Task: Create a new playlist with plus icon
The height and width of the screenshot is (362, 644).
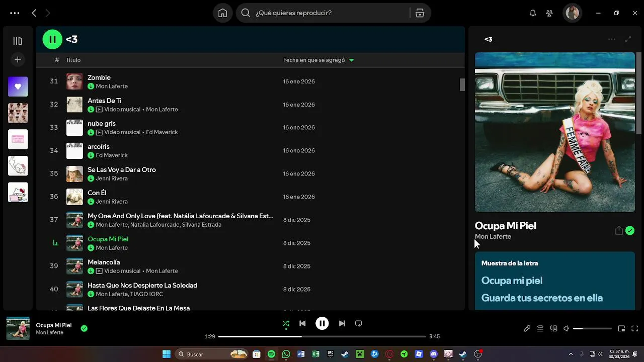Action: [x=18, y=60]
